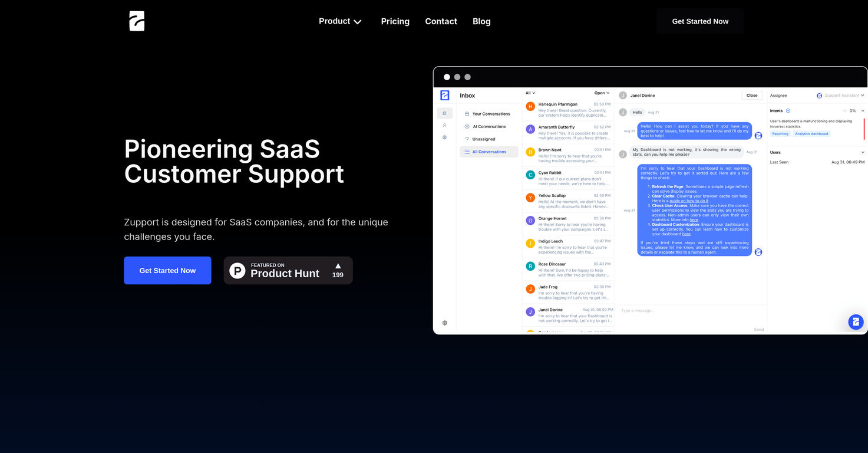Screen dimensions: 868x453
Task: Click the plus icon beside Intents
Action: (788, 111)
